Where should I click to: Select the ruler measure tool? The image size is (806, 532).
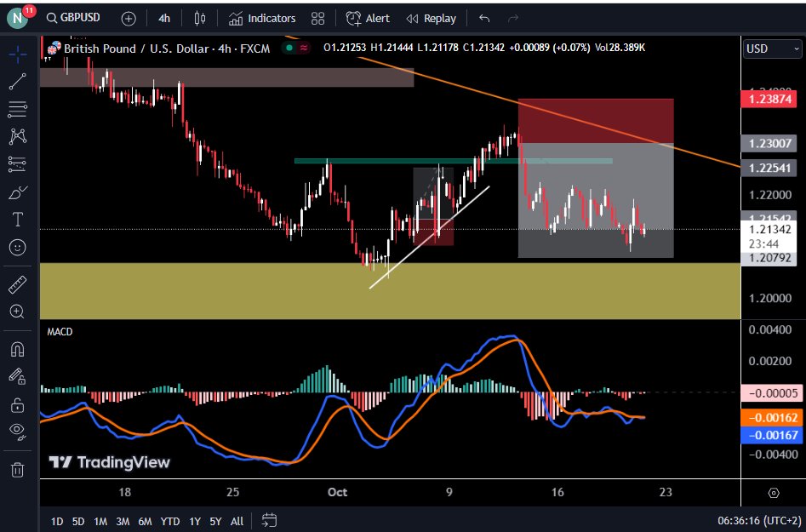(x=18, y=284)
